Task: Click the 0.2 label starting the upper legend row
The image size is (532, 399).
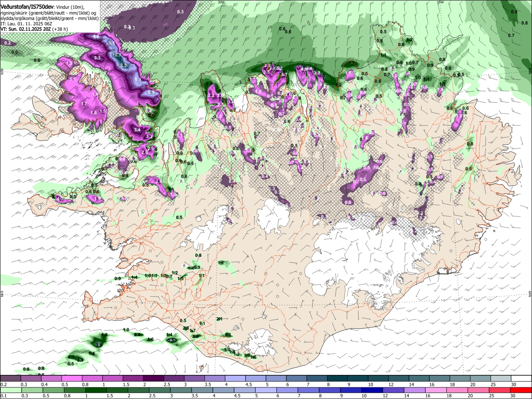Action: [3, 384]
